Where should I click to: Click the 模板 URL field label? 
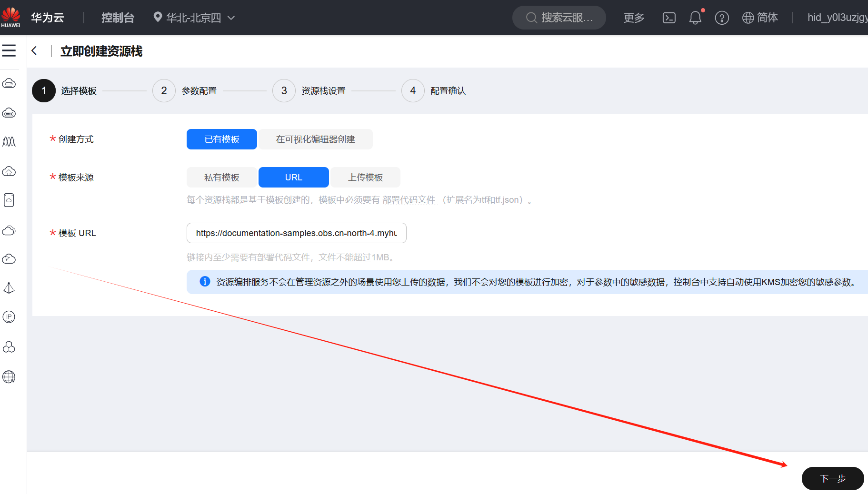(x=77, y=233)
